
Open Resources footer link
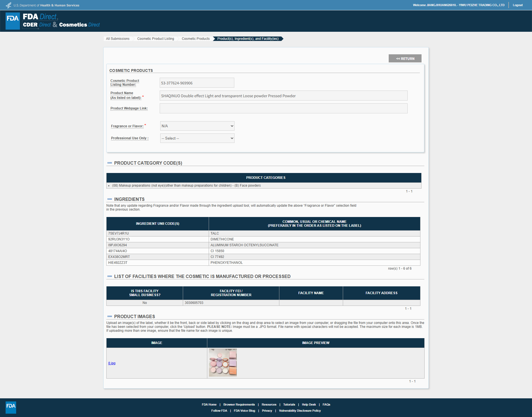coord(269,404)
